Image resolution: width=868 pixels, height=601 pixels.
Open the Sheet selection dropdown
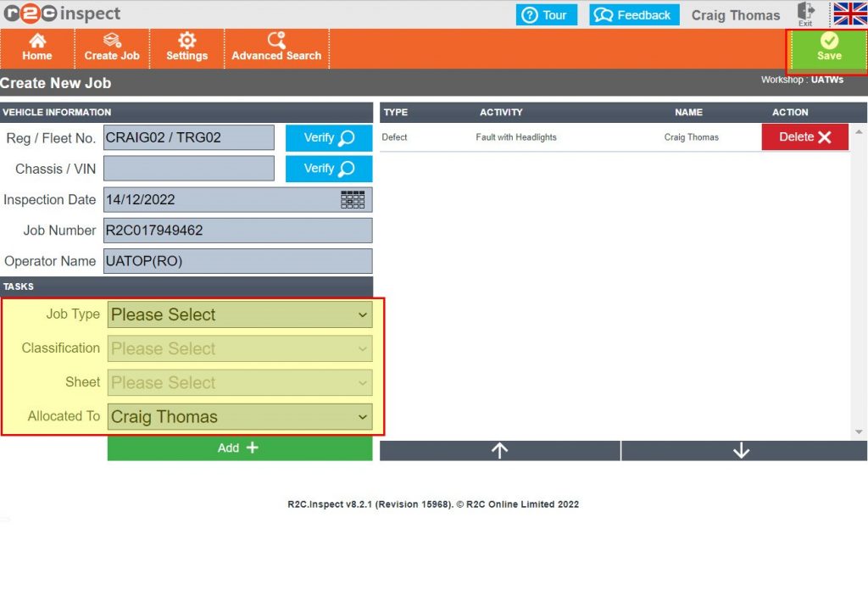240,382
